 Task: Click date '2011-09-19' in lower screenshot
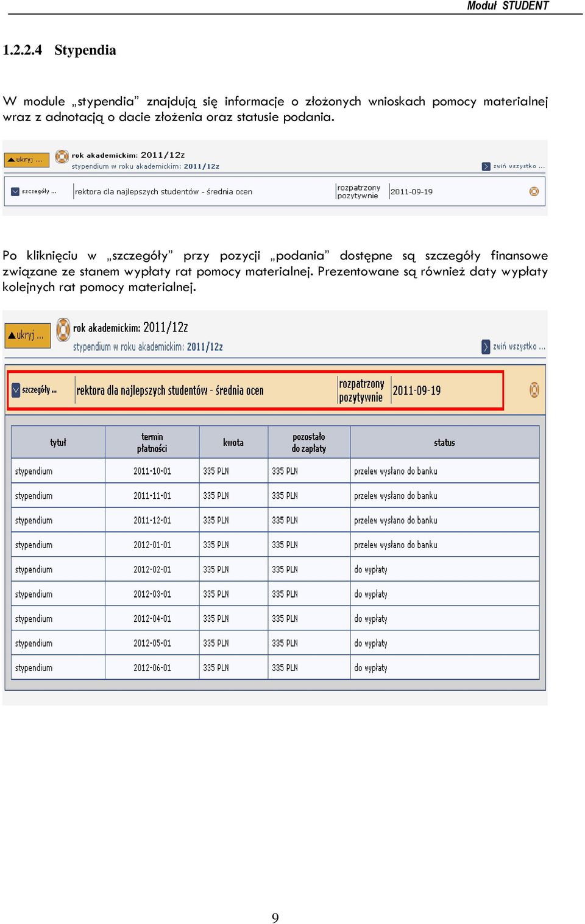[417, 390]
